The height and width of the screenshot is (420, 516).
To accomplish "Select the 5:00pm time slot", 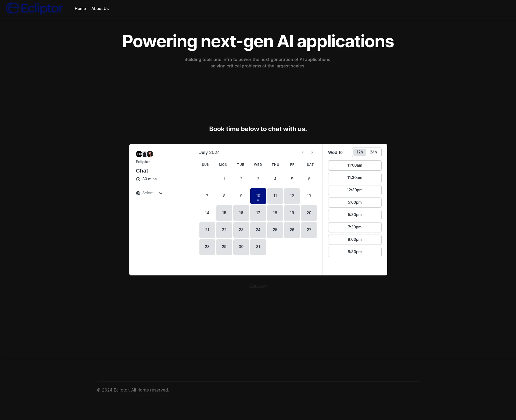I will (354, 202).
